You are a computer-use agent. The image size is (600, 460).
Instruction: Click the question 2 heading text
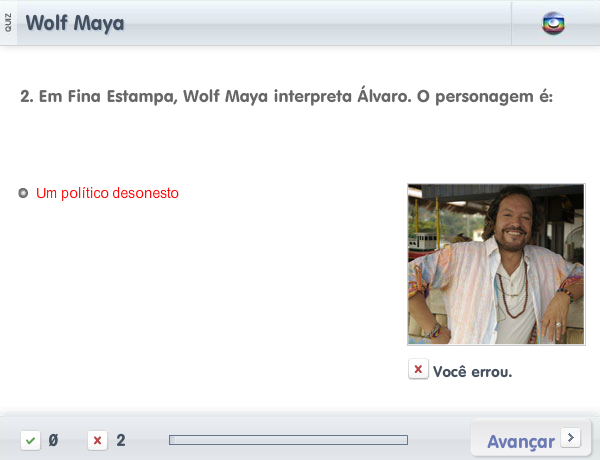click(x=287, y=96)
